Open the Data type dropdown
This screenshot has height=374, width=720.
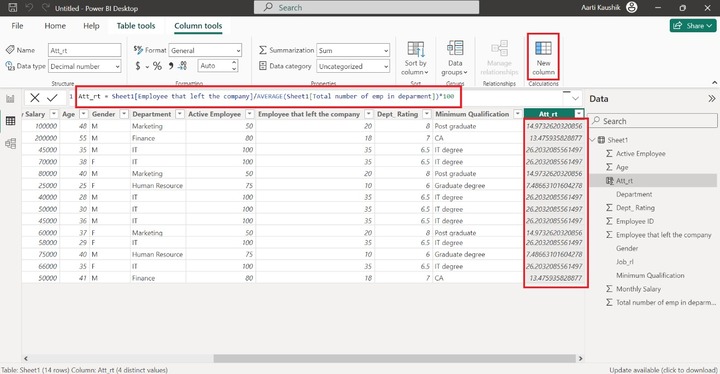click(x=84, y=66)
